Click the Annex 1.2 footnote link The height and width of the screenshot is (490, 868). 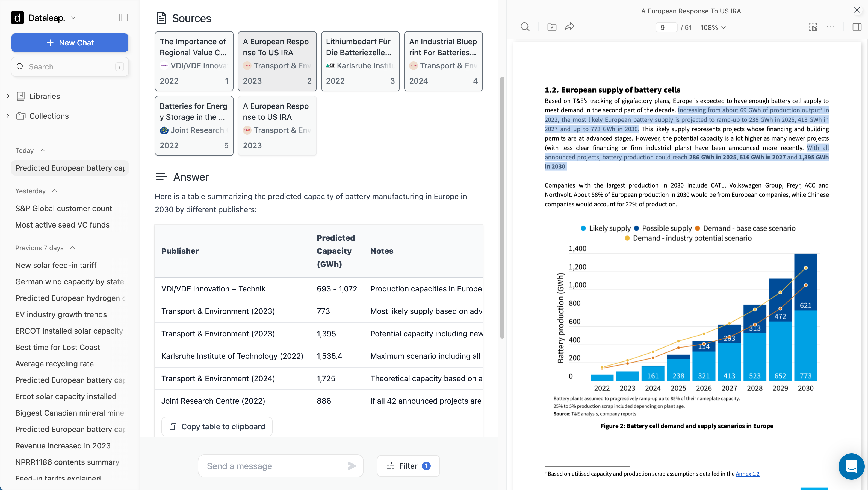747,474
